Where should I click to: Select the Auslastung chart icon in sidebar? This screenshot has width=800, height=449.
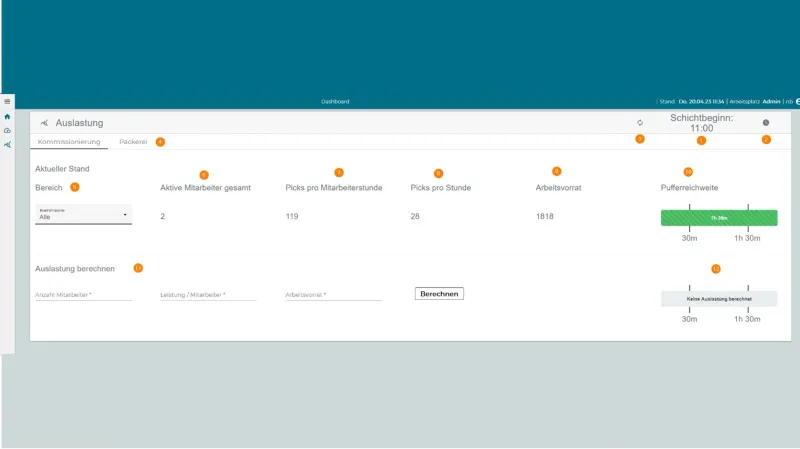(7, 145)
